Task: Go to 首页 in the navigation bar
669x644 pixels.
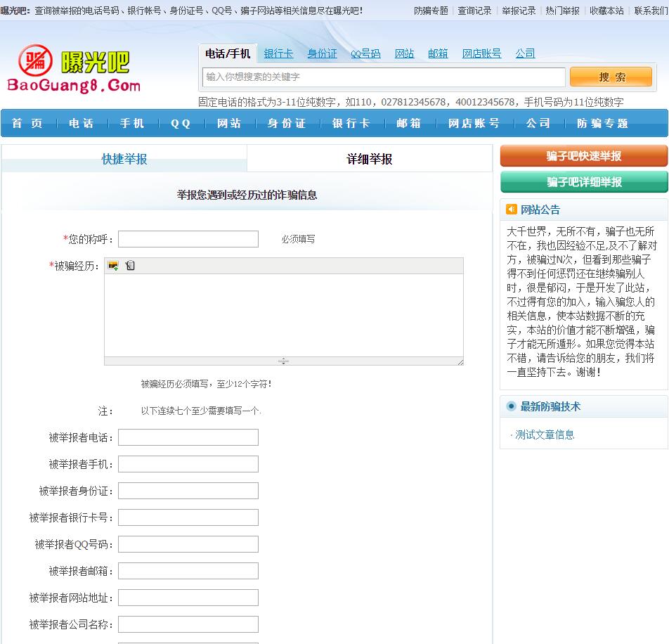Action: [27, 123]
